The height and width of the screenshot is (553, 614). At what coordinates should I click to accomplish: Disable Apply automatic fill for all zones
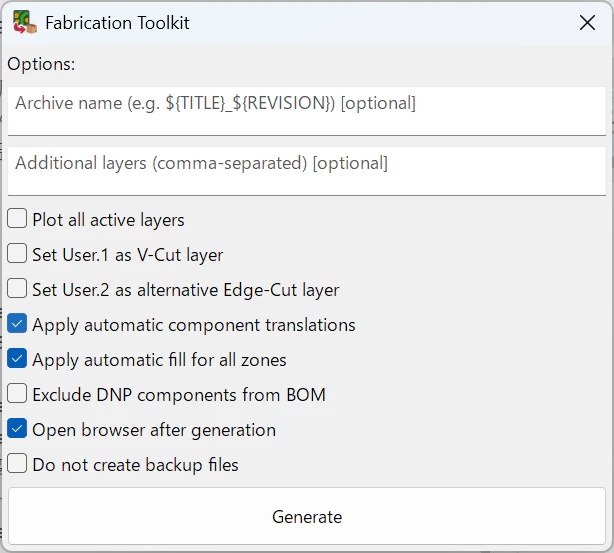17,359
